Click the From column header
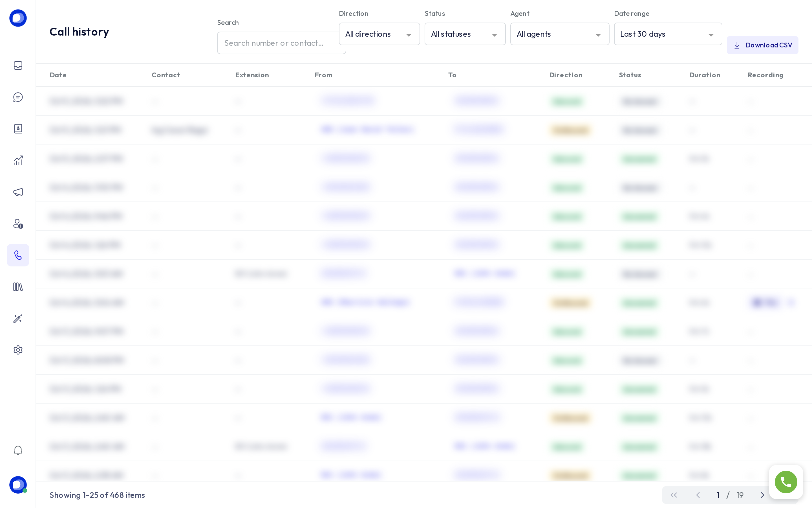The height and width of the screenshot is (508, 812). (323, 75)
